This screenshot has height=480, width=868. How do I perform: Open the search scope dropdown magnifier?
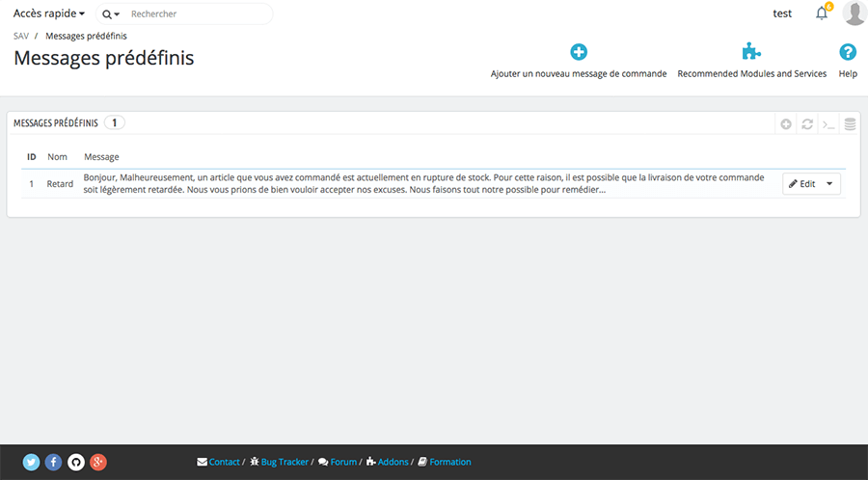pyautogui.click(x=110, y=14)
